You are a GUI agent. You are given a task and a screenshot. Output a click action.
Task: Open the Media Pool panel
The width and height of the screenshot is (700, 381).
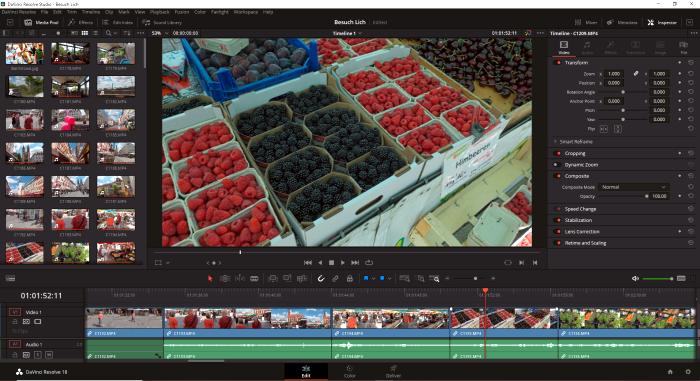[x=41, y=22]
